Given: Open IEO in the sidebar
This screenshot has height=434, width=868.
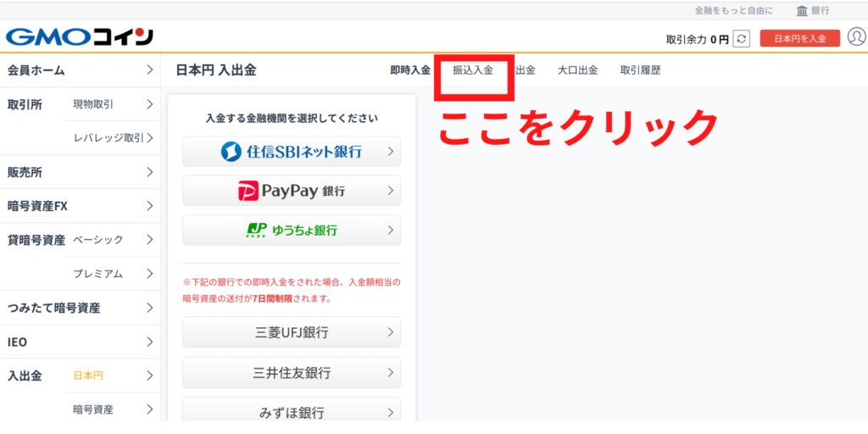Looking at the screenshot, I should pyautogui.click(x=81, y=342).
